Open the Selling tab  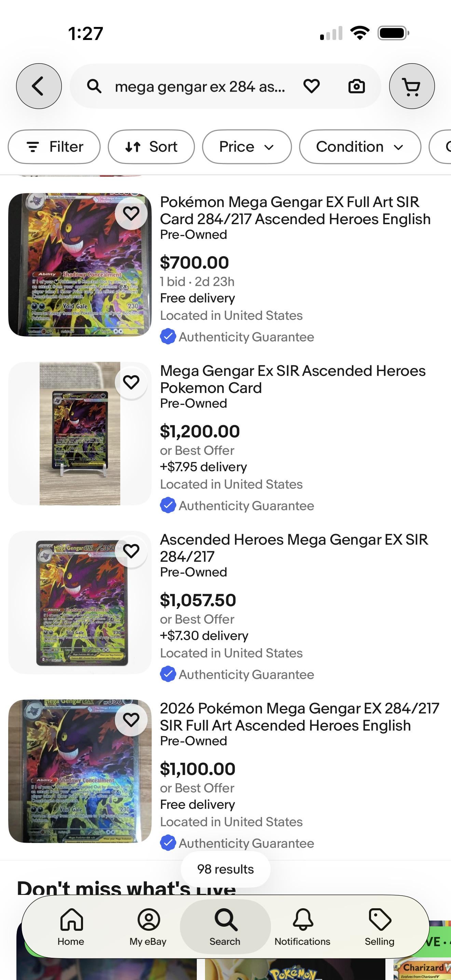(x=380, y=927)
